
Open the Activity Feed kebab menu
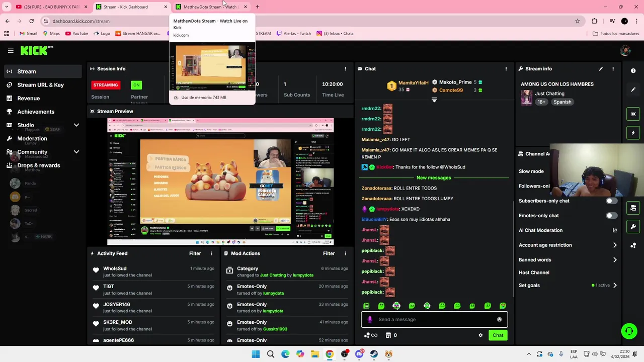coord(211,253)
